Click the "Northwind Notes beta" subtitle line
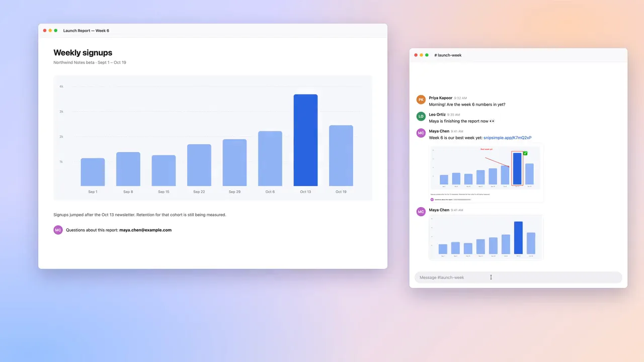644x362 pixels. (x=90, y=63)
